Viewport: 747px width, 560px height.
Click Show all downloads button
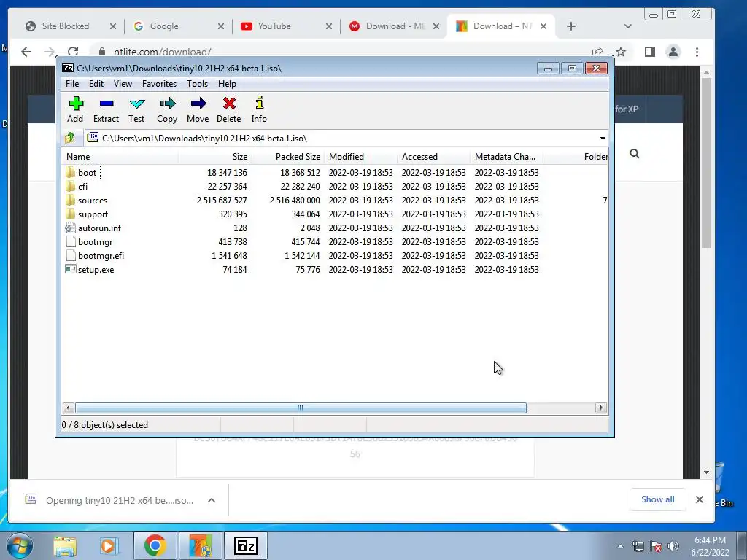(657, 499)
